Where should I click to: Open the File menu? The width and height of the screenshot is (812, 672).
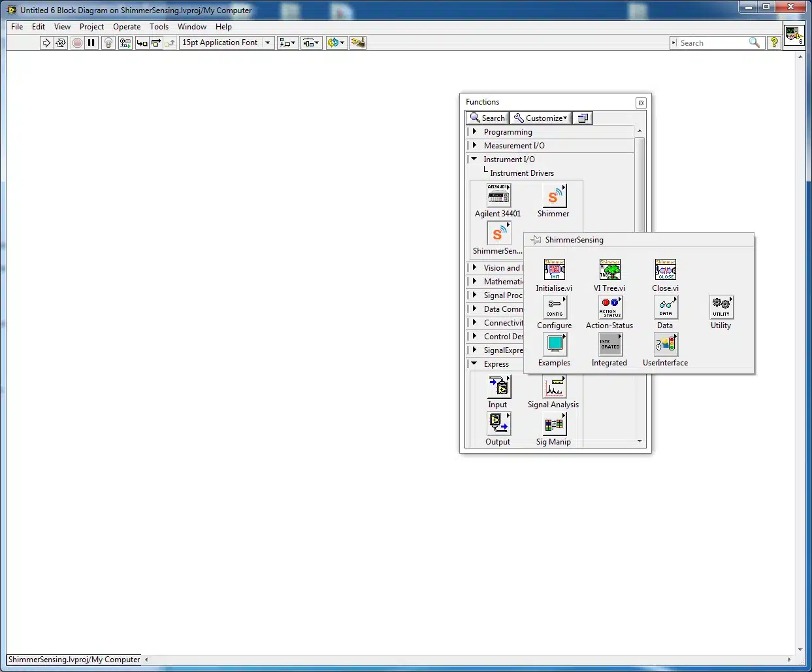pyautogui.click(x=17, y=27)
